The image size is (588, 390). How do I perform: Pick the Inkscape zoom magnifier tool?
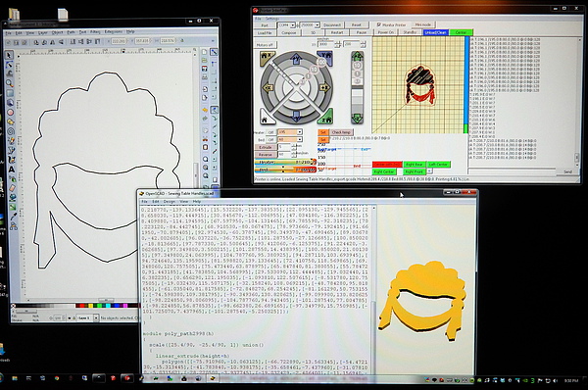(x=10, y=83)
